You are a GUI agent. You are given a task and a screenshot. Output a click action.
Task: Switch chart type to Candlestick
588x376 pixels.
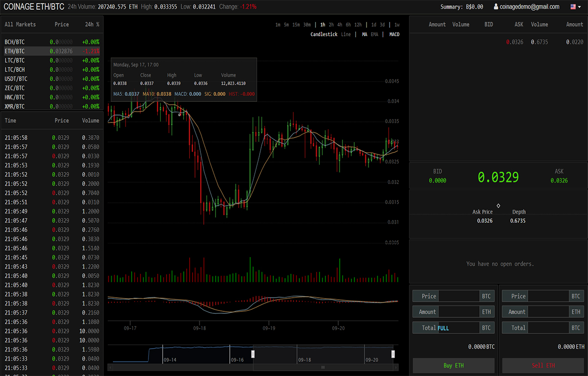[x=324, y=34]
